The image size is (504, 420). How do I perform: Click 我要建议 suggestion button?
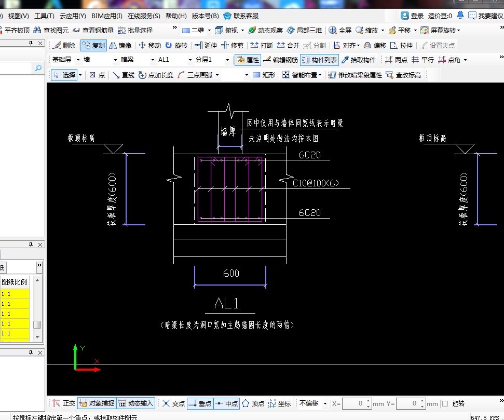point(486,16)
